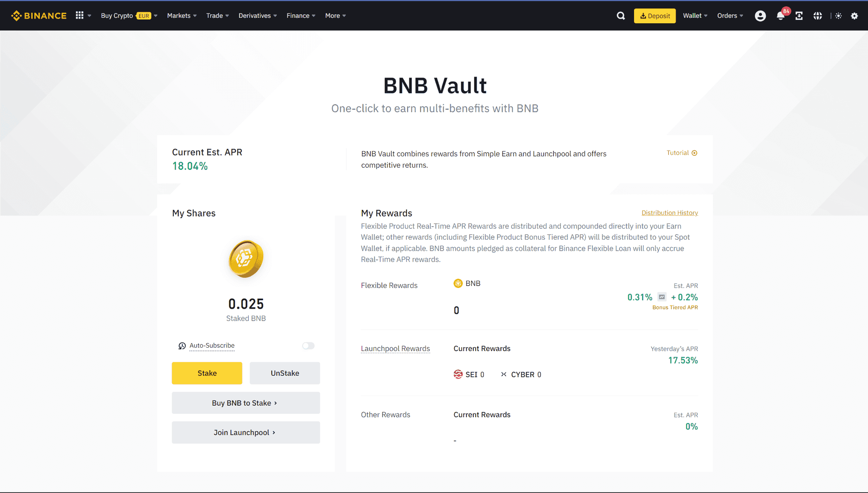868x493 pixels.
Task: Open the apps grid icon beside the logo
Action: point(79,15)
